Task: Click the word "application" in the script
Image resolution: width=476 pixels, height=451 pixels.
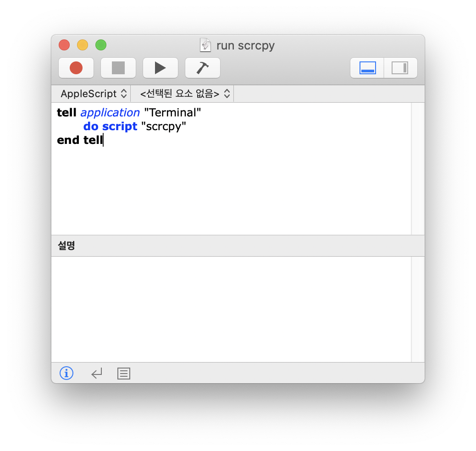Action: [110, 113]
